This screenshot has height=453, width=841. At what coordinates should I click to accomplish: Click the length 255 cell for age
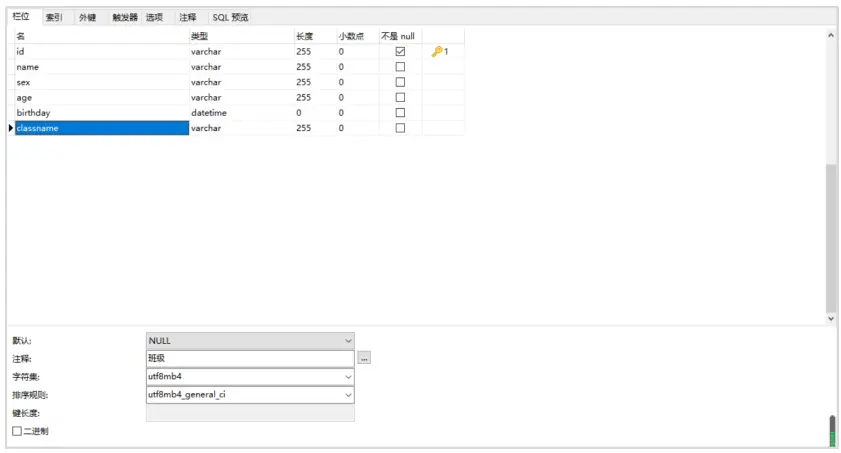click(315, 97)
